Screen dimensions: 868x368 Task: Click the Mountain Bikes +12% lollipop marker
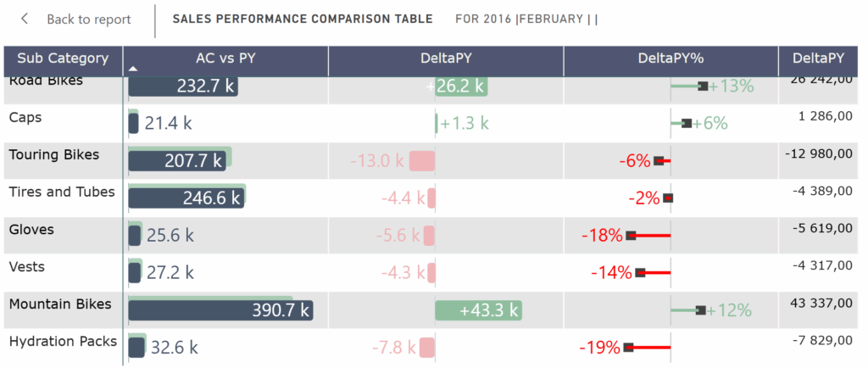701,310
